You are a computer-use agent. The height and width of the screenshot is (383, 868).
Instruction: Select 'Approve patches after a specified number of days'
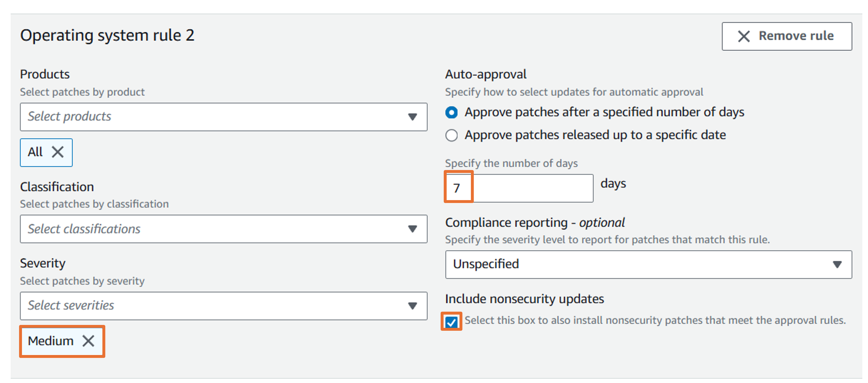pyautogui.click(x=452, y=112)
